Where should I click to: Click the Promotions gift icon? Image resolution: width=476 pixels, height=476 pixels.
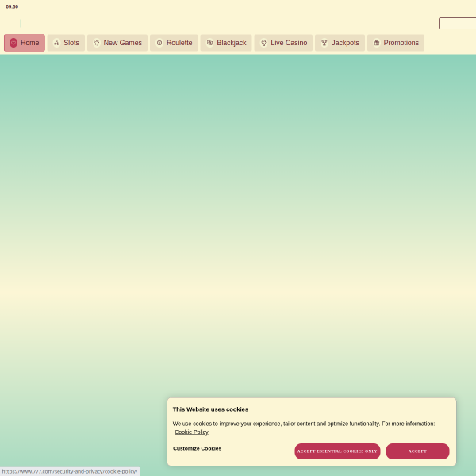[377, 43]
